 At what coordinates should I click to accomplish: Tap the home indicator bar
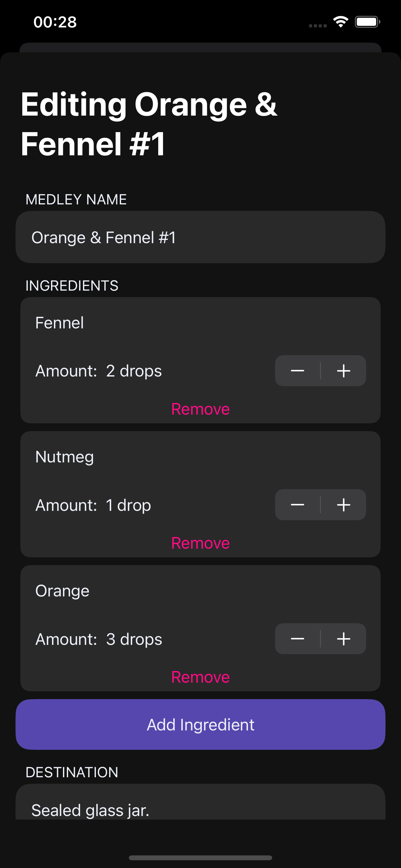point(200,858)
